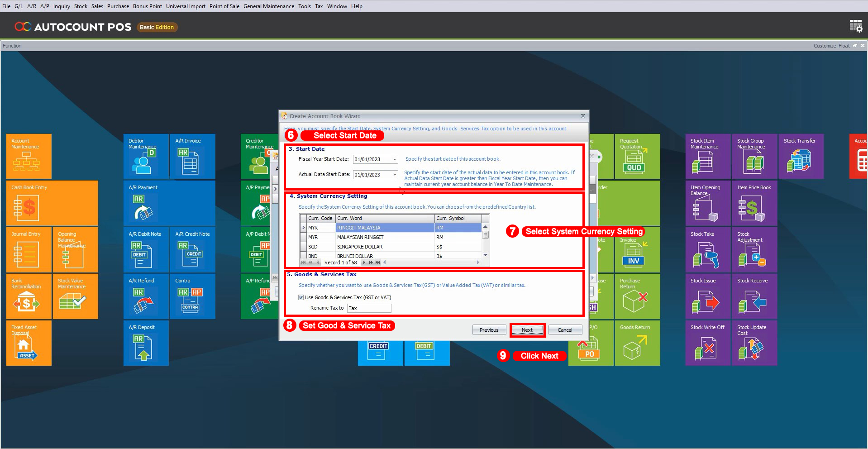Image resolution: width=868 pixels, height=449 pixels.
Task: Click dashboard settings grid icon
Action: click(856, 26)
